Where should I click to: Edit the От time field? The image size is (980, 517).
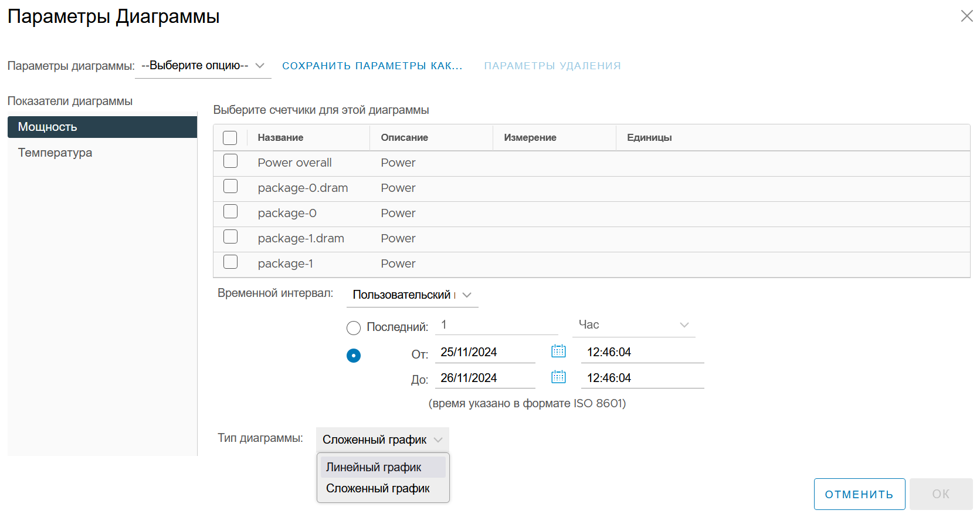coord(642,352)
